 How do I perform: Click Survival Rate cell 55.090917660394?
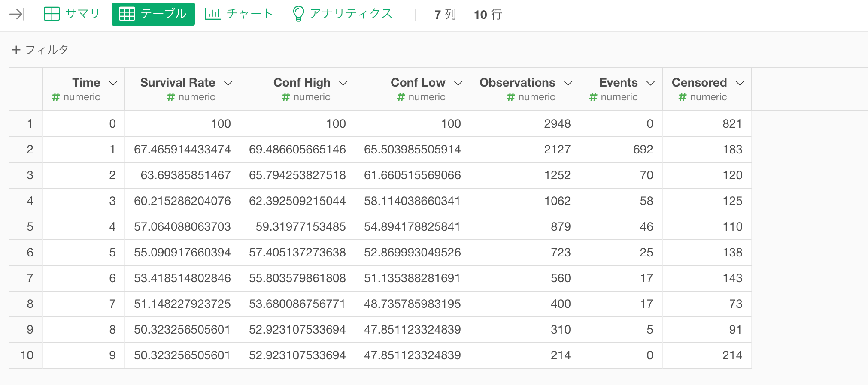point(182,253)
